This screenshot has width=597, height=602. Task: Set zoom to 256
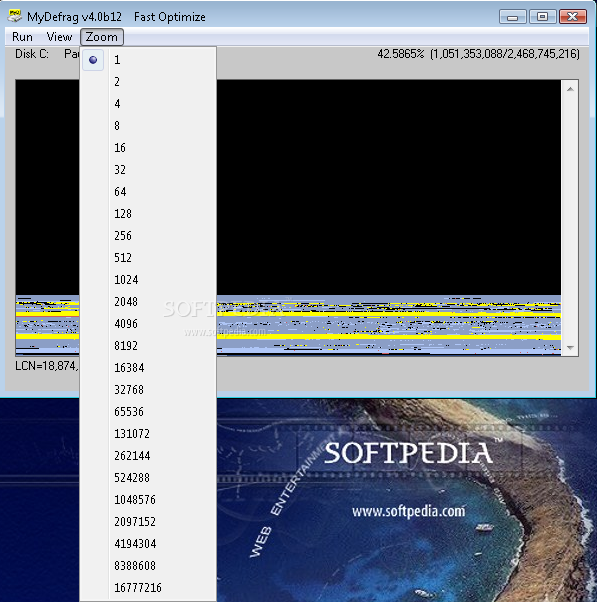pos(148,236)
